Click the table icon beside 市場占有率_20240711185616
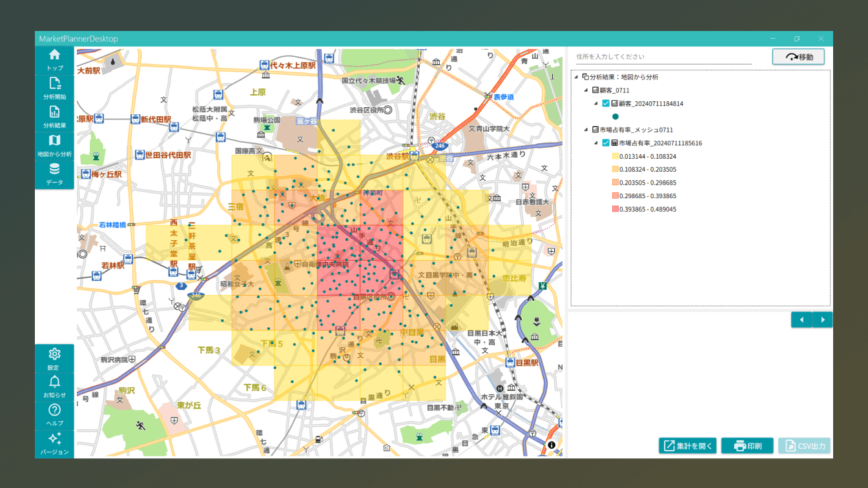 tap(614, 143)
